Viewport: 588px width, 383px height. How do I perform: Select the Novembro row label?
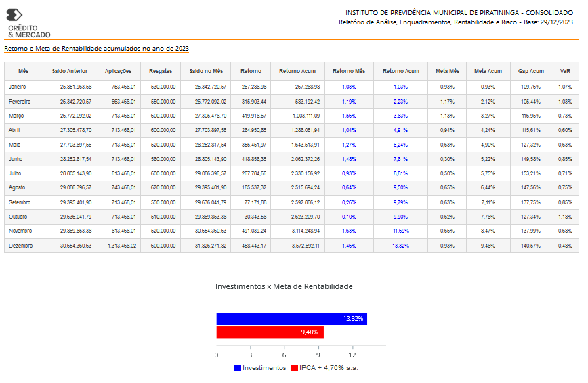point(20,231)
